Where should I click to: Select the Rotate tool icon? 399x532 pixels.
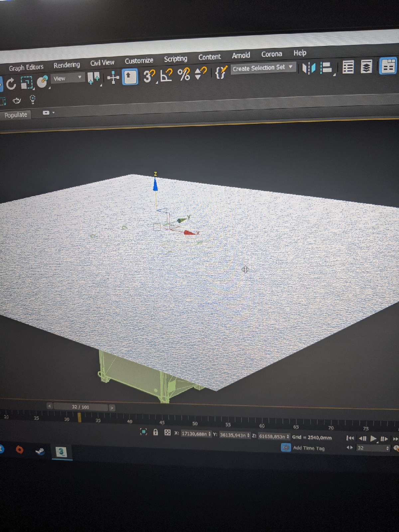(x=11, y=83)
